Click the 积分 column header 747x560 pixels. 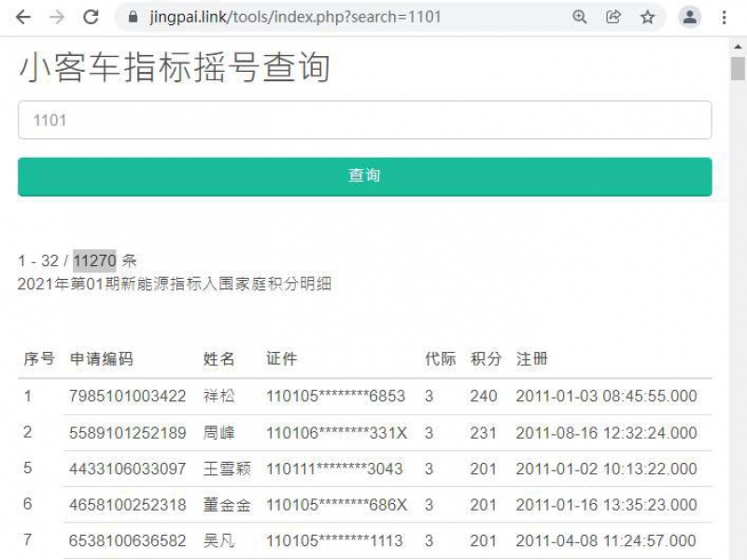[x=486, y=358]
